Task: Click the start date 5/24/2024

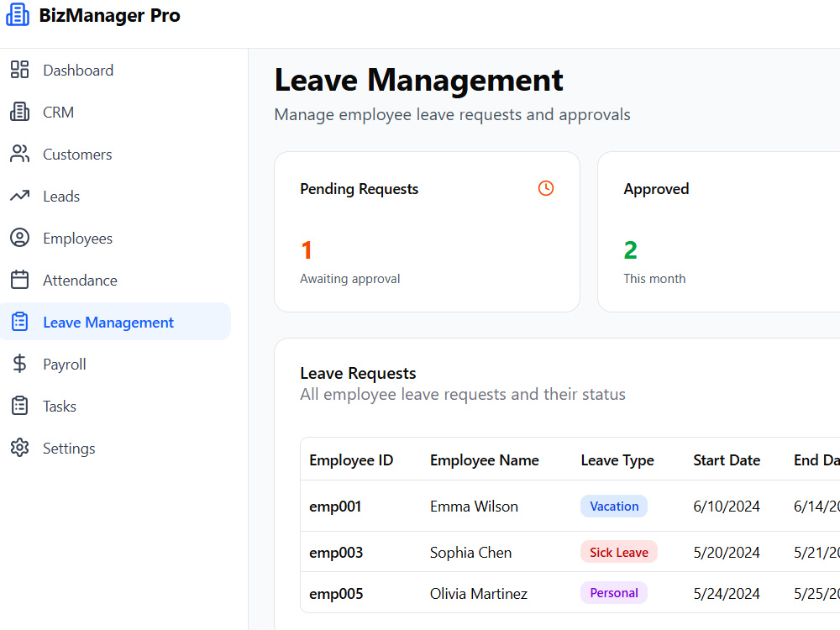Action: [x=727, y=594]
